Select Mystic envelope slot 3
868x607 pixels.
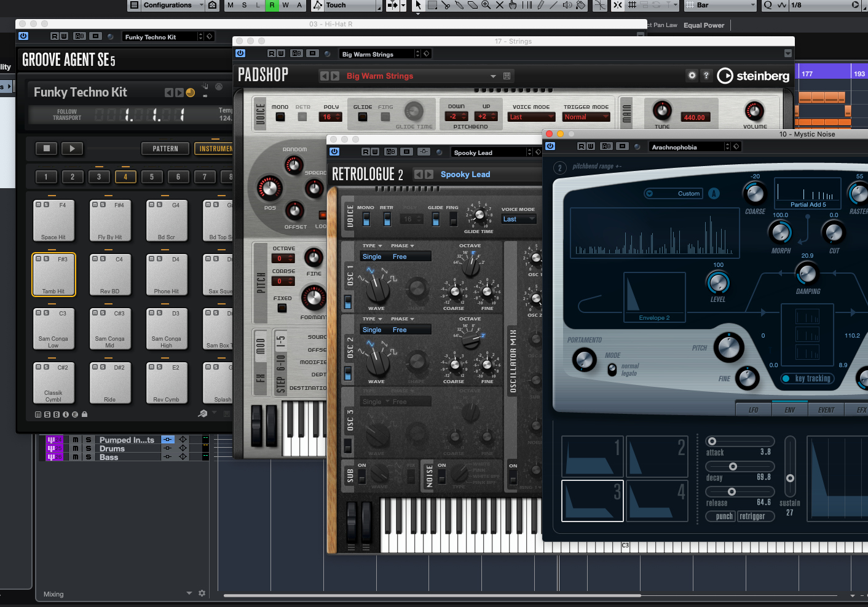(593, 501)
